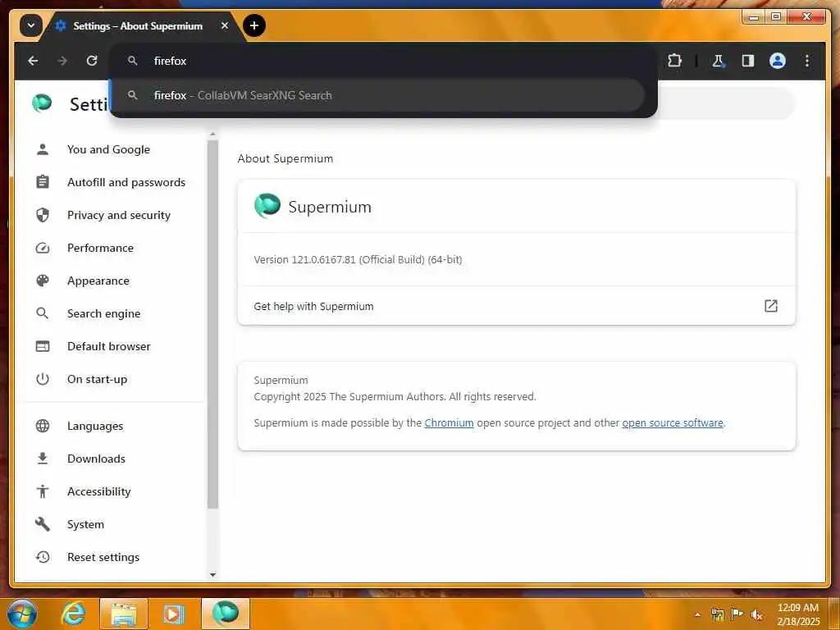Reload the page with the refresh icon
Screen dimensions: 840x630
point(92,61)
